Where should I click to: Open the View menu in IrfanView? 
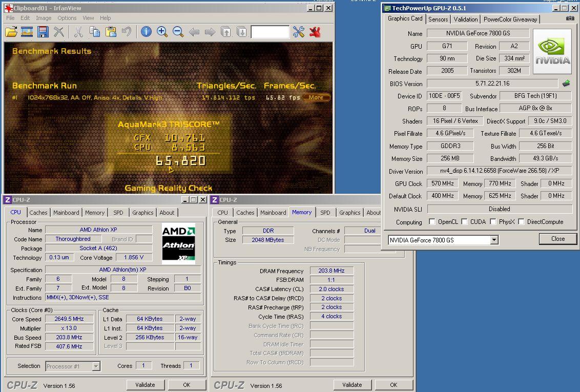coord(88,18)
